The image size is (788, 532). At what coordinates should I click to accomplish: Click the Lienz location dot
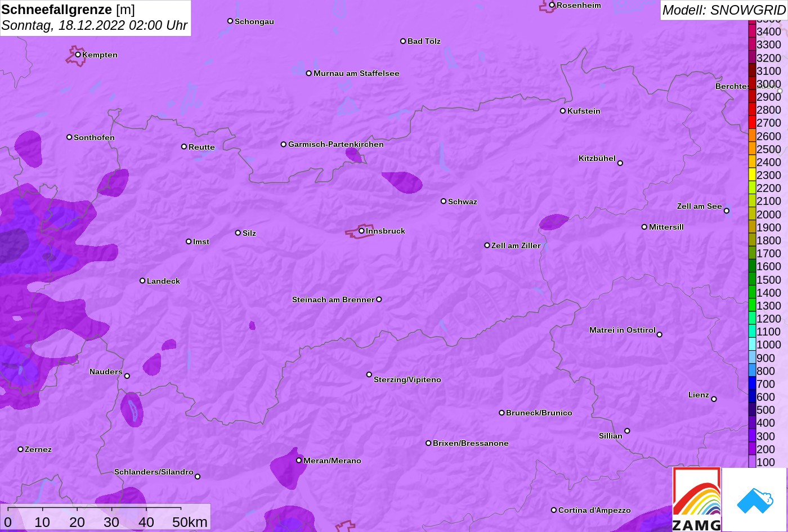pyautogui.click(x=714, y=399)
